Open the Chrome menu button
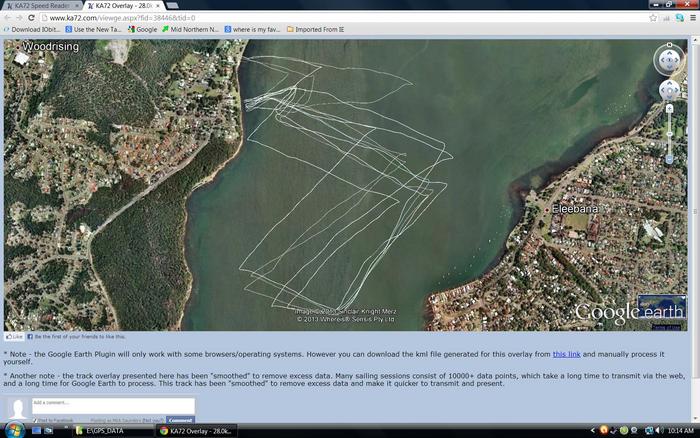Viewport: 700px width, 438px height. (x=692, y=18)
